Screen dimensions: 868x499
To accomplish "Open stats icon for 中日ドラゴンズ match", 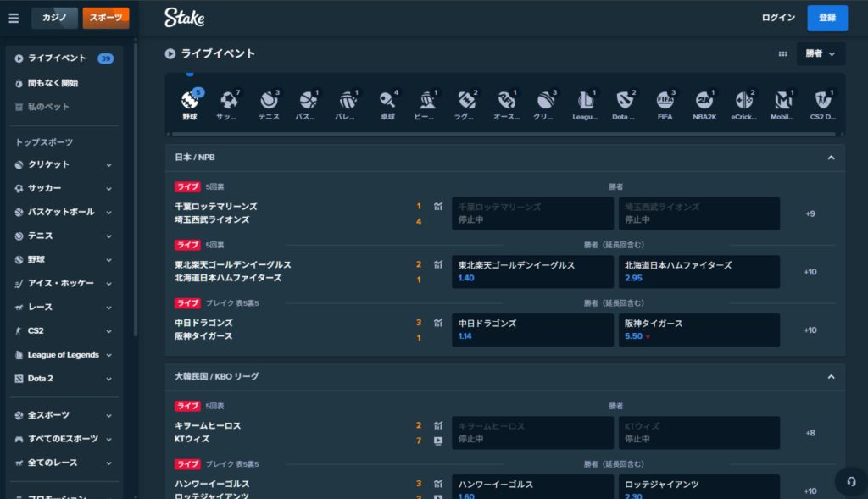I will click(438, 323).
